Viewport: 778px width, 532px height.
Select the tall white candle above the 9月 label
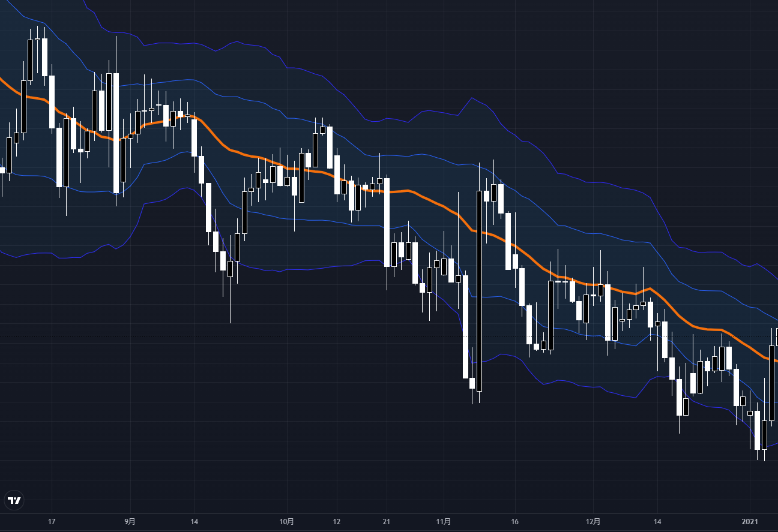(116, 132)
